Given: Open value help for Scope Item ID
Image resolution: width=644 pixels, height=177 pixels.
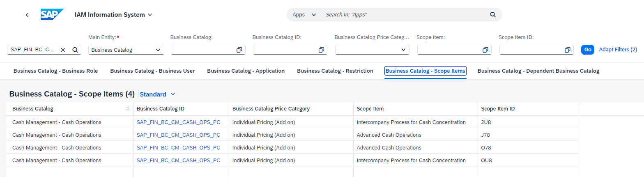Looking at the screenshot, I should 567,50.
